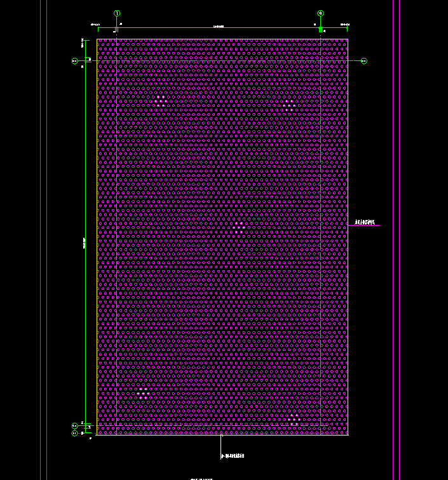448x480 pixels.
Task: Click the white vertical leader line below panel
Action: (221, 445)
